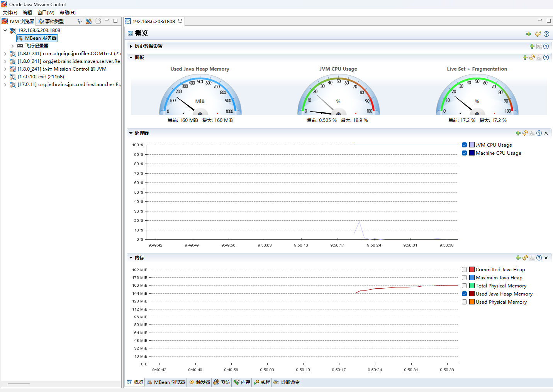The height and width of the screenshot is (392, 553).
Task: Open help in the 处理器 section
Action: pyautogui.click(x=539, y=133)
